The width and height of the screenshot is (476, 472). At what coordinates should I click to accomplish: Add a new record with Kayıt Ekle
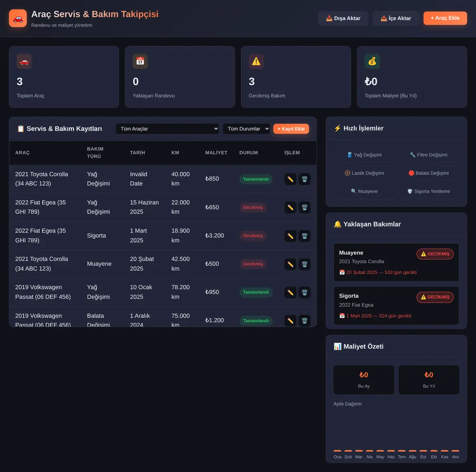(x=291, y=129)
